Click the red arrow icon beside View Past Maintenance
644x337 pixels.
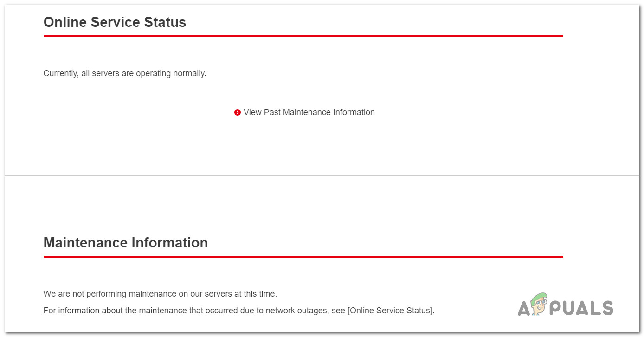pyautogui.click(x=238, y=112)
